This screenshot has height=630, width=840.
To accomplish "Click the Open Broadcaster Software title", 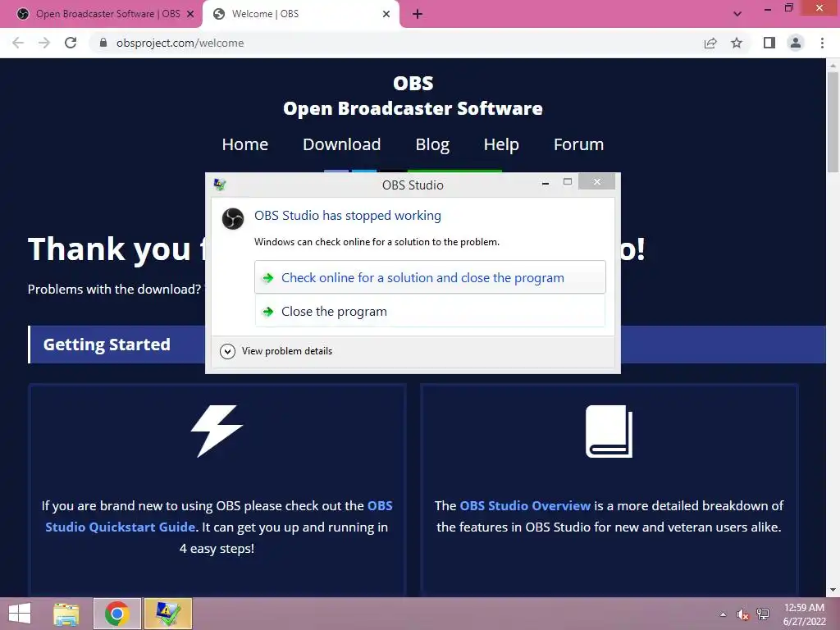I will click(413, 108).
